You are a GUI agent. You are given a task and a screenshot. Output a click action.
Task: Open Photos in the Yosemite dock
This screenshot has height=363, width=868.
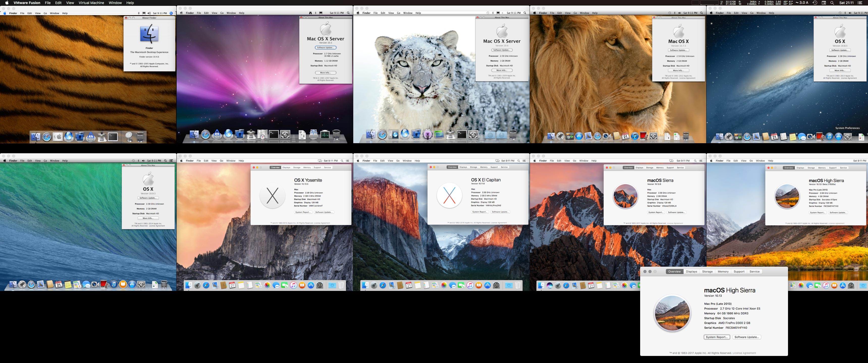point(267,286)
